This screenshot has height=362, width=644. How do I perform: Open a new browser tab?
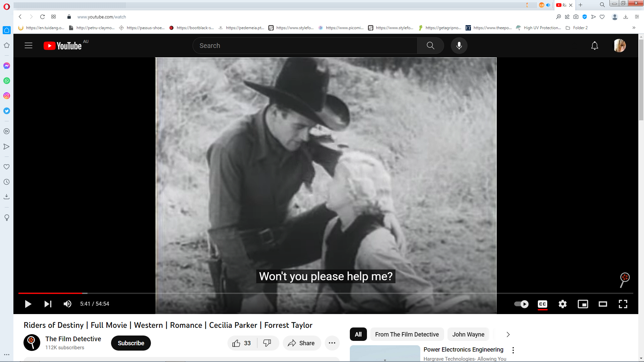(580, 5)
